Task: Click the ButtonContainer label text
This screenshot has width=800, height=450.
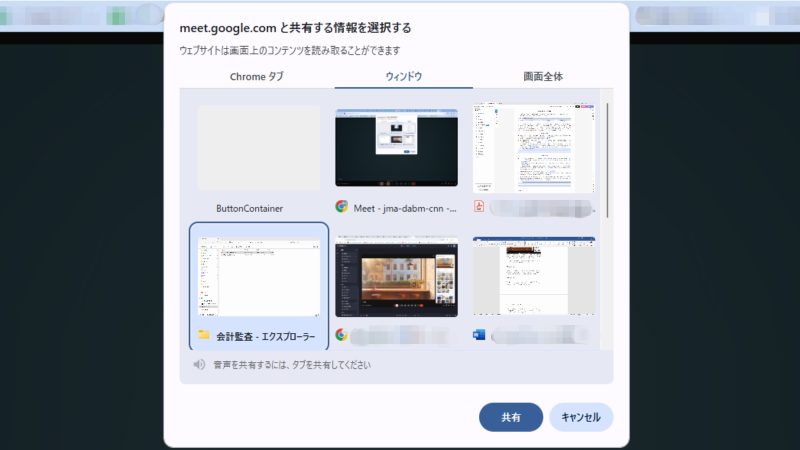Action: click(x=250, y=208)
